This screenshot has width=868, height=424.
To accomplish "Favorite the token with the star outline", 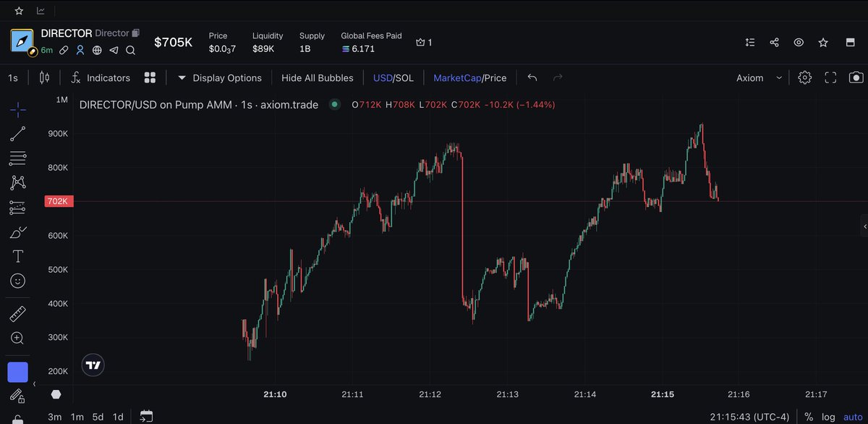I will tap(823, 43).
